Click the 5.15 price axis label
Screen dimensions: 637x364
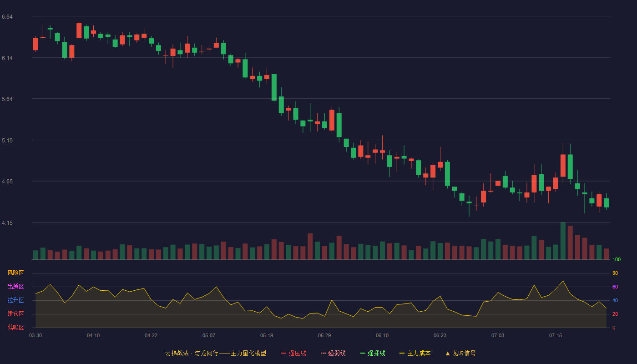7,141
